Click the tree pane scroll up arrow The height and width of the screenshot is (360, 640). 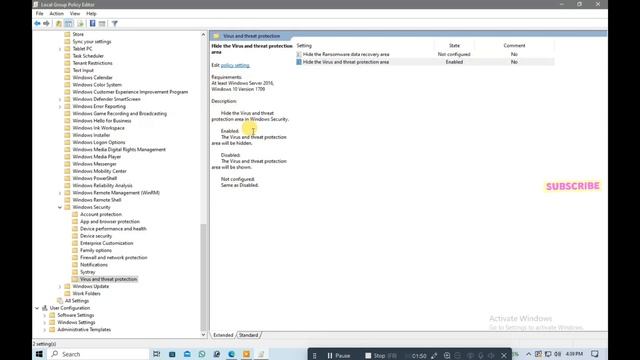[203, 35]
